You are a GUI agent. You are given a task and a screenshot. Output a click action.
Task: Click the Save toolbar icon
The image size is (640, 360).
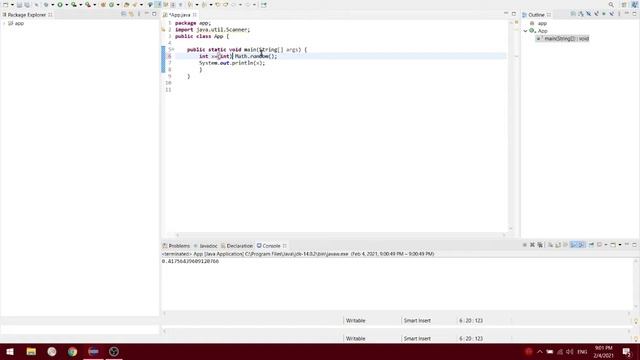[x=19, y=4]
